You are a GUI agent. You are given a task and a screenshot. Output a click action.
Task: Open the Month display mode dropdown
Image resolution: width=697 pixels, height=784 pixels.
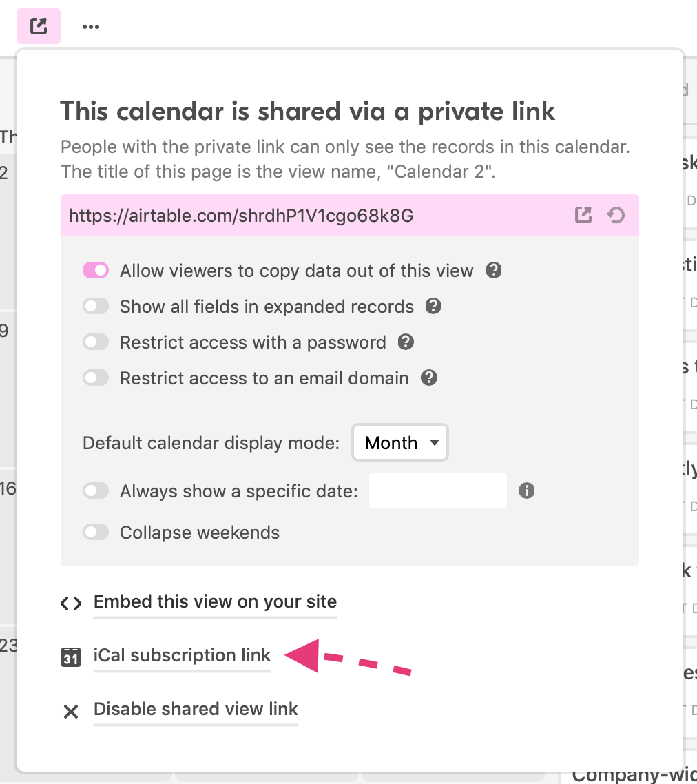pyautogui.click(x=400, y=442)
